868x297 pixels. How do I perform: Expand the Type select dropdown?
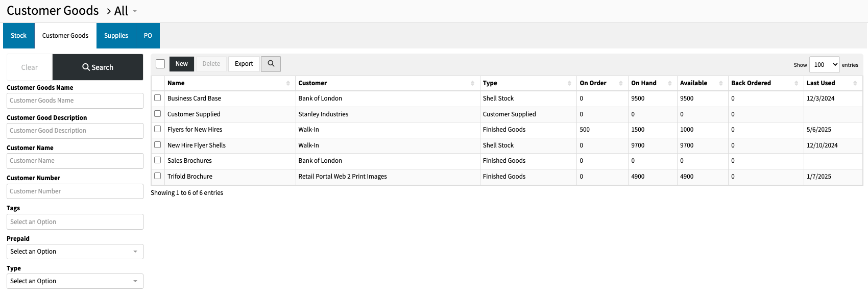[75, 281]
